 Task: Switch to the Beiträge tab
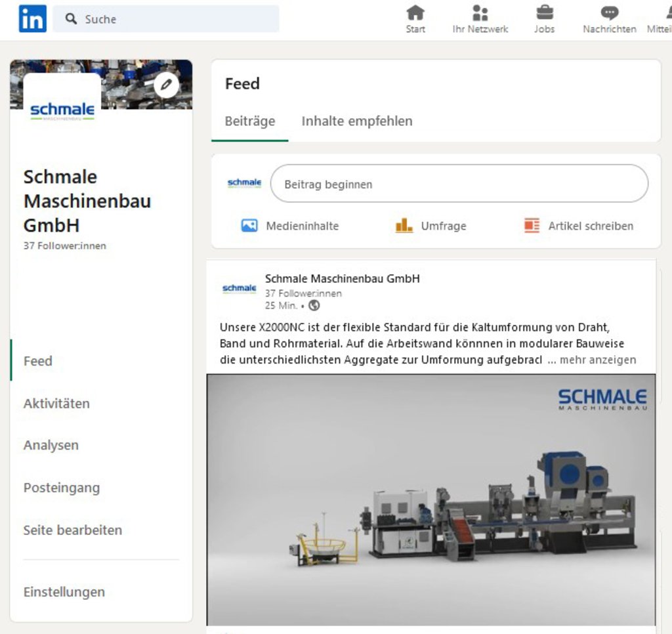click(x=250, y=121)
